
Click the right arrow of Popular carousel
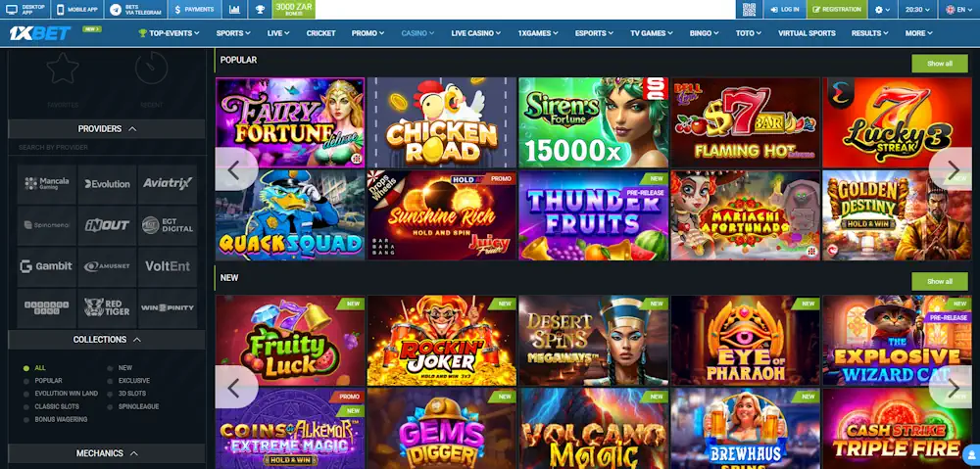(x=954, y=169)
